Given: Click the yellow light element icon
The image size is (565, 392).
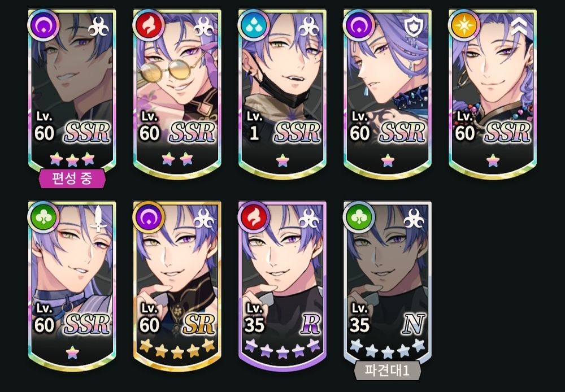Looking at the screenshot, I should (464, 25).
